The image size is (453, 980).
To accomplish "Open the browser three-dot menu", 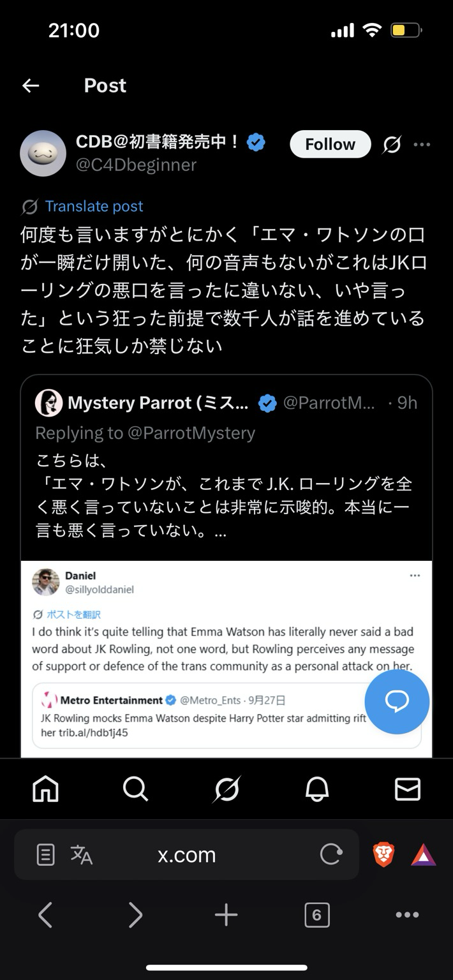I will pyautogui.click(x=407, y=916).
